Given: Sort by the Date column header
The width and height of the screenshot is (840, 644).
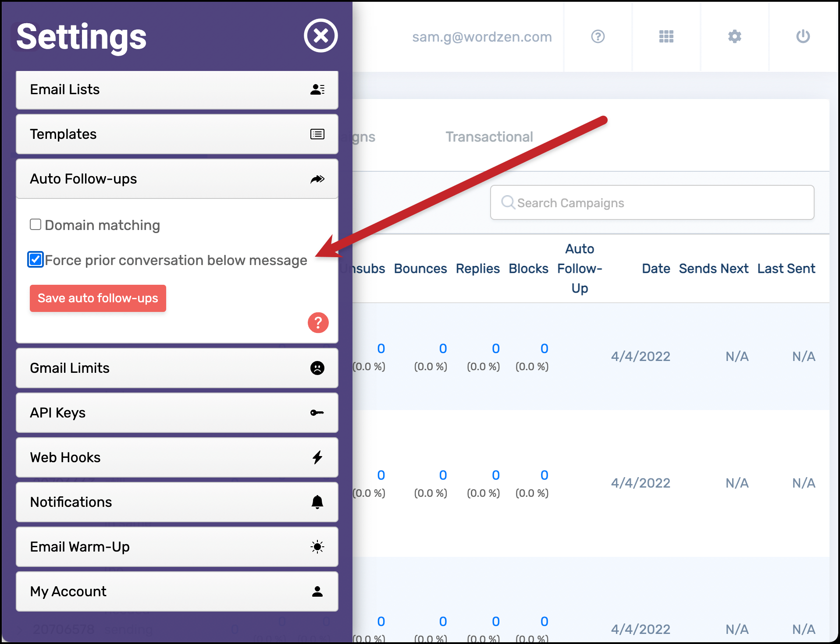Looking at the screenshot, I should coord(656,269).
